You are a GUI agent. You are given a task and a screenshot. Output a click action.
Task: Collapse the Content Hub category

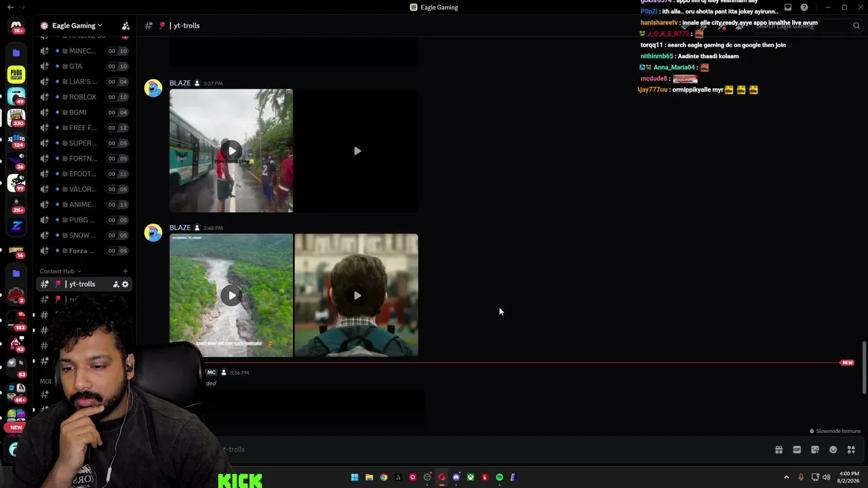pos(60,271)
